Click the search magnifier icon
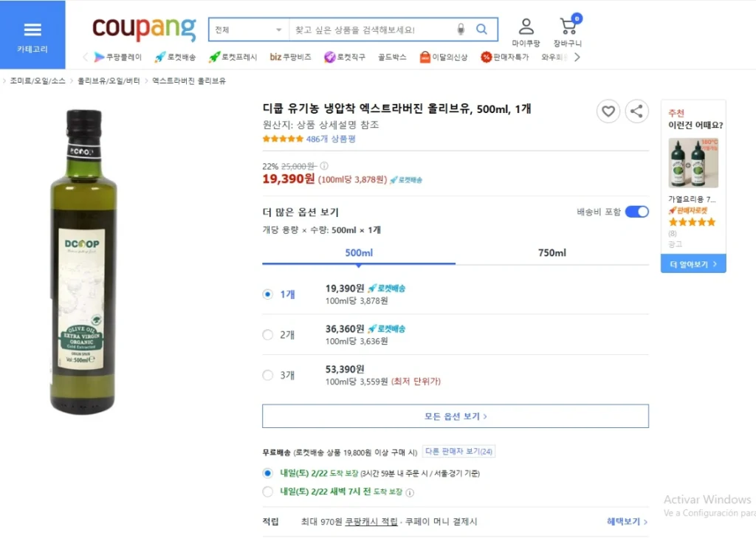Image resolution: width=756 pixels, height=541 pixels. pos(481,30)
